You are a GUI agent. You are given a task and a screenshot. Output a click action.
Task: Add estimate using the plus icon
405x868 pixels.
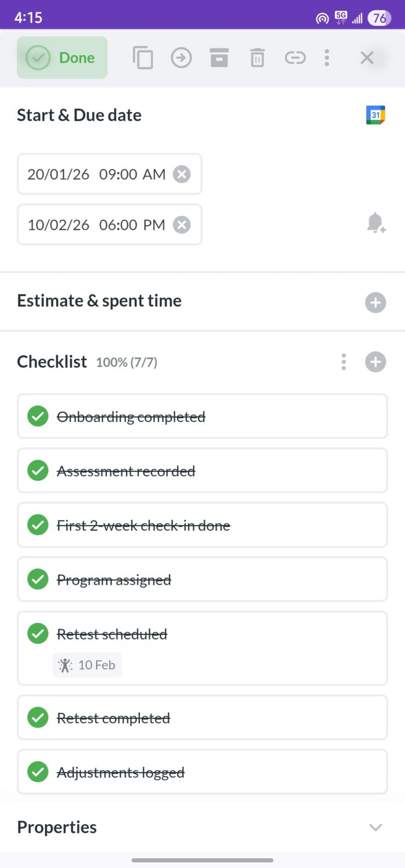(375, 302)
